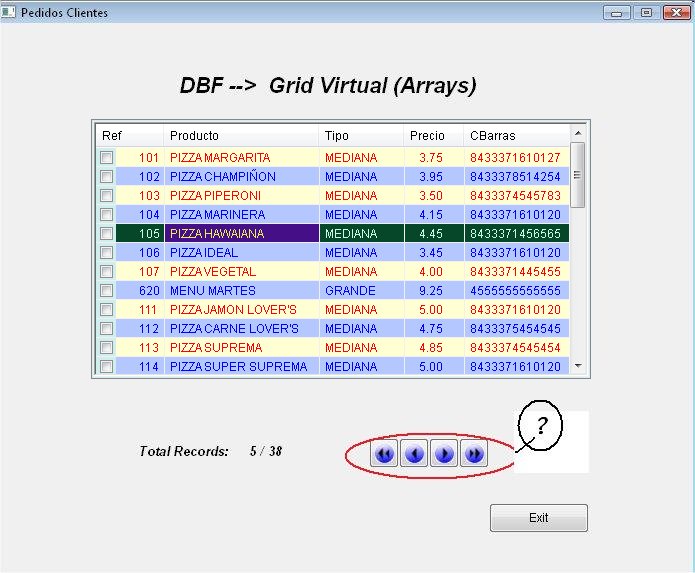Close the app with the Exit button
The width and height of the screenshot is (695, 573).
[x=539, y=518]
